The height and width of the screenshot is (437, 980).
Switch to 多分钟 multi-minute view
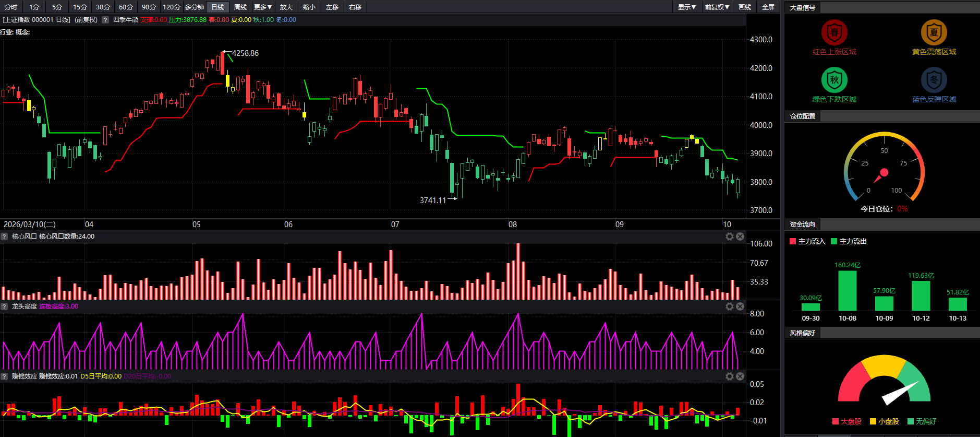195,7
